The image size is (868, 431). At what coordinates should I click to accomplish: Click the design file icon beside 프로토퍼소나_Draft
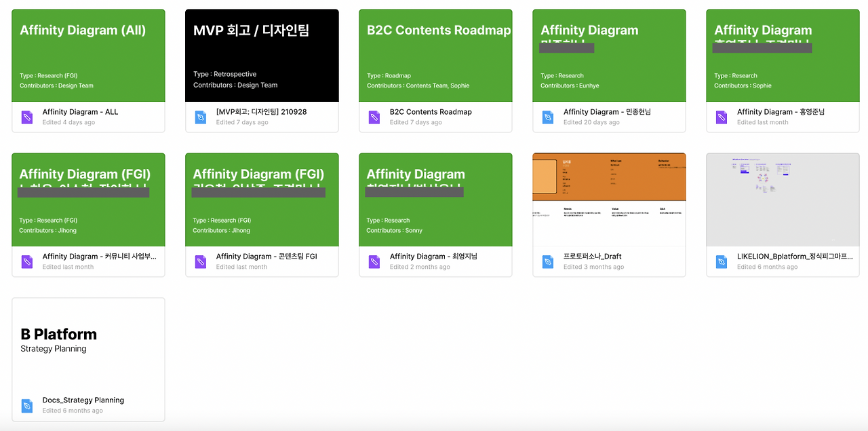tap(547, 262)
